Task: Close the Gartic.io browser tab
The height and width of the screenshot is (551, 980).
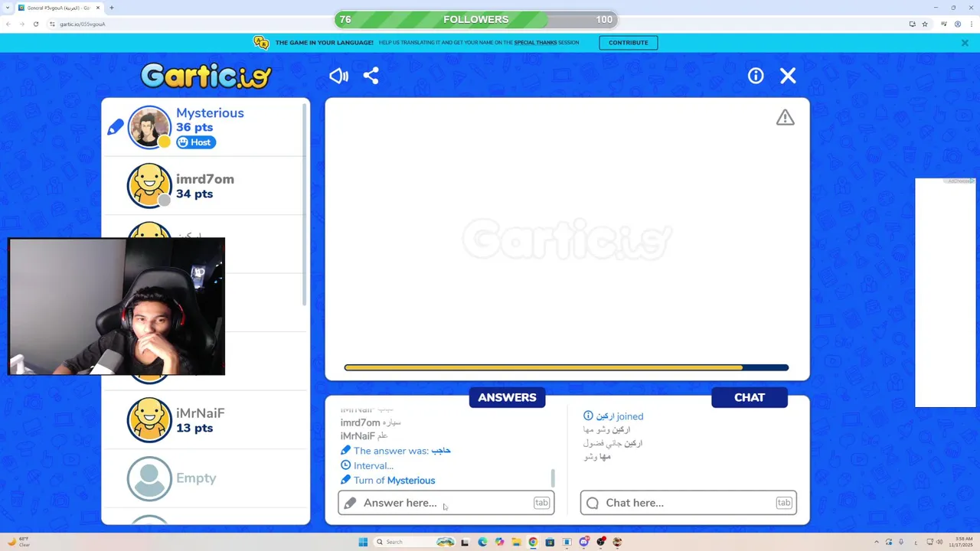Action: point(98,8)
